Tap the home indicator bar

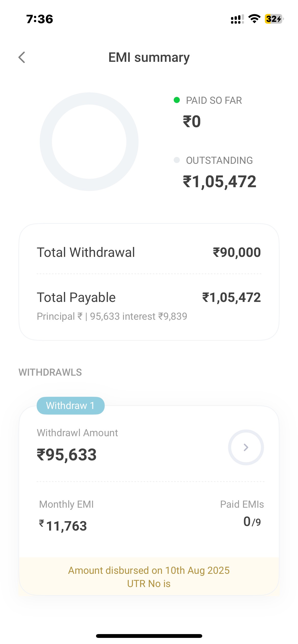(x=149, y=636)
